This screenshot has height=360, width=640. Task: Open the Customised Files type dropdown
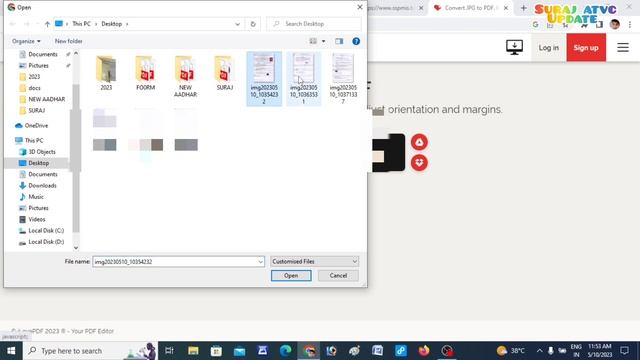tap(315, 261)
